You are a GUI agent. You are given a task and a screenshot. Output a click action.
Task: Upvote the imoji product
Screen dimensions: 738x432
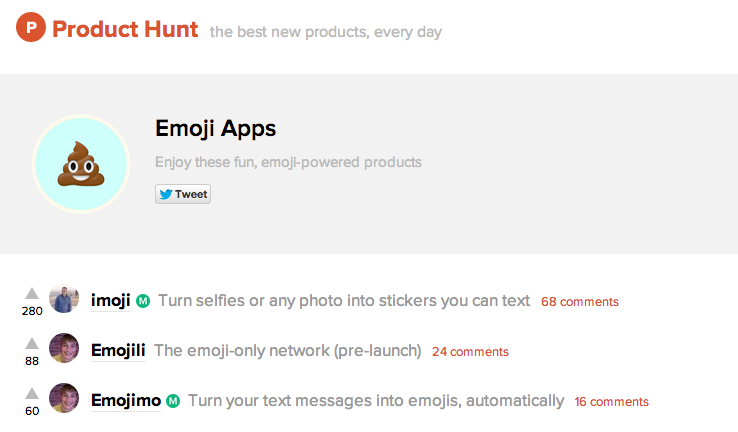32,294
